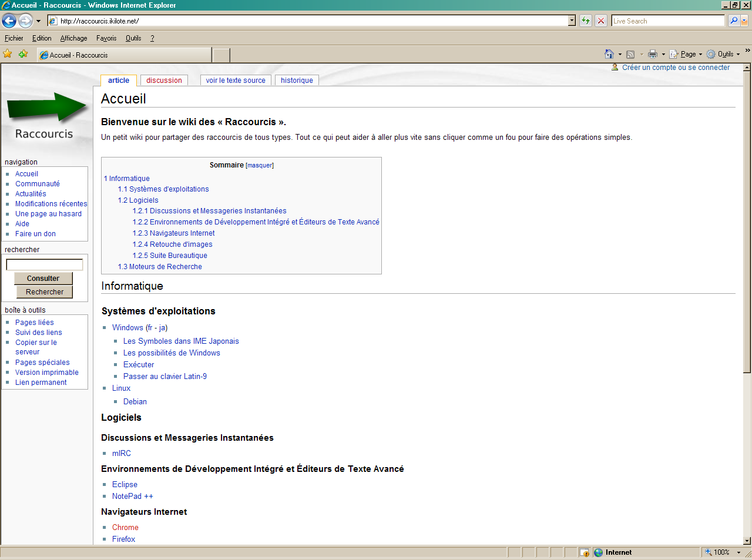
Task: Open the Outils menu in menu bar
Action: pos(133,38)
